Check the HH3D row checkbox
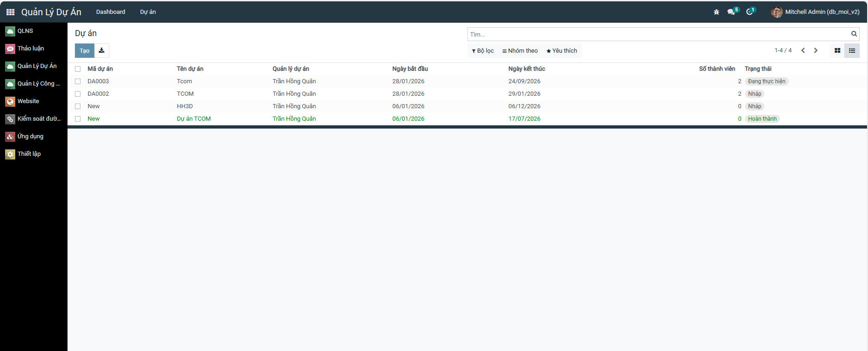This screenshot has height=351, width=868. tap(78, 106)
